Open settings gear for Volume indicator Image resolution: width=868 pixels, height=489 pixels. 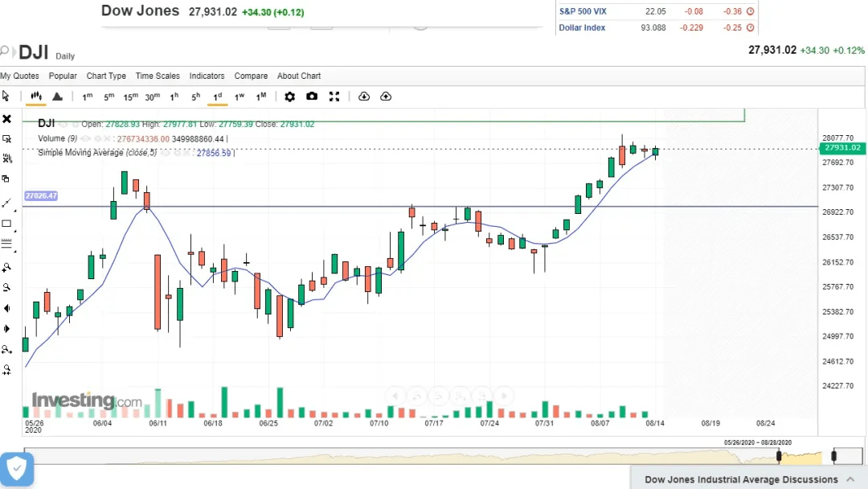(97, 138)
